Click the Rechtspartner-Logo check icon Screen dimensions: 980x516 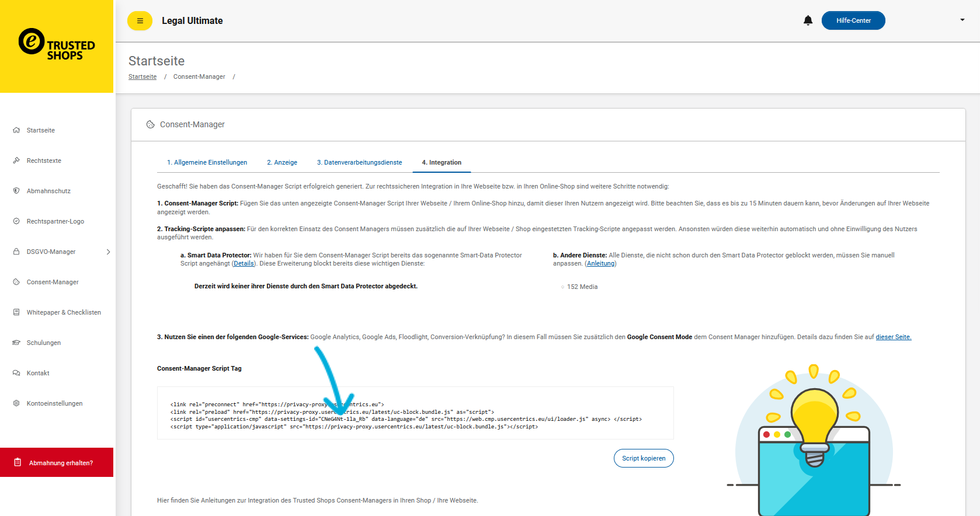pos(16,221)
